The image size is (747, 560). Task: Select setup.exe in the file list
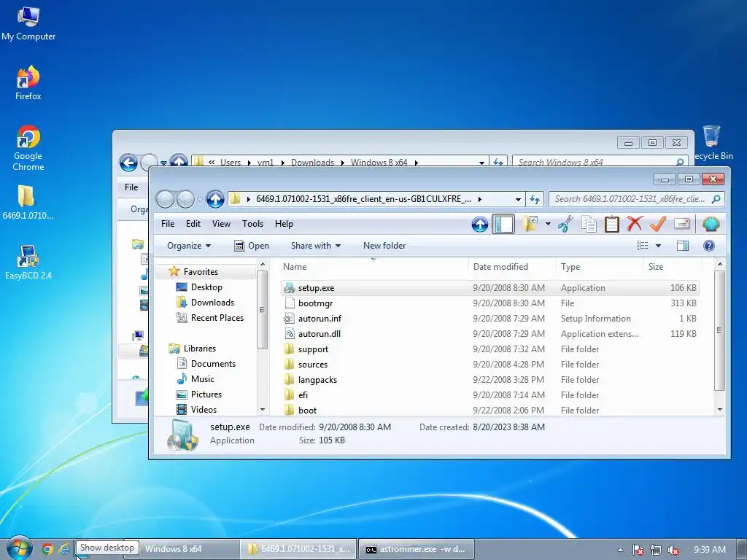tap(489, 288)
